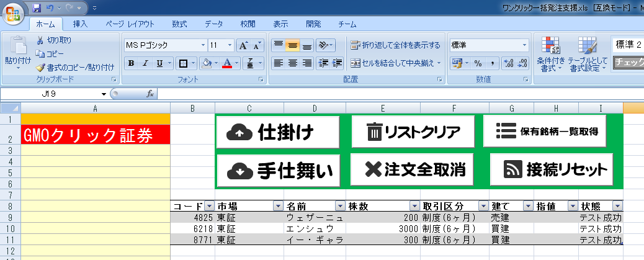
Task: Switch to the 開発 ribbon tab
Action: 313,24
